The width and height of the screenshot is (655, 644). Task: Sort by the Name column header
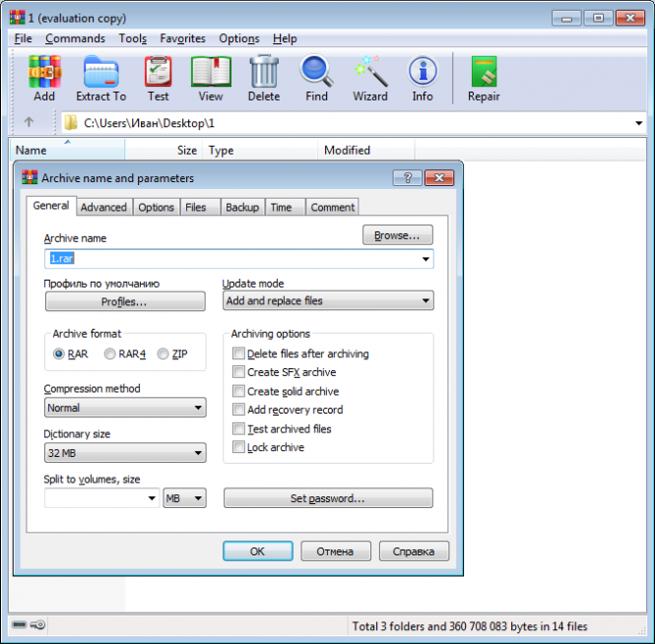point(67,150)
